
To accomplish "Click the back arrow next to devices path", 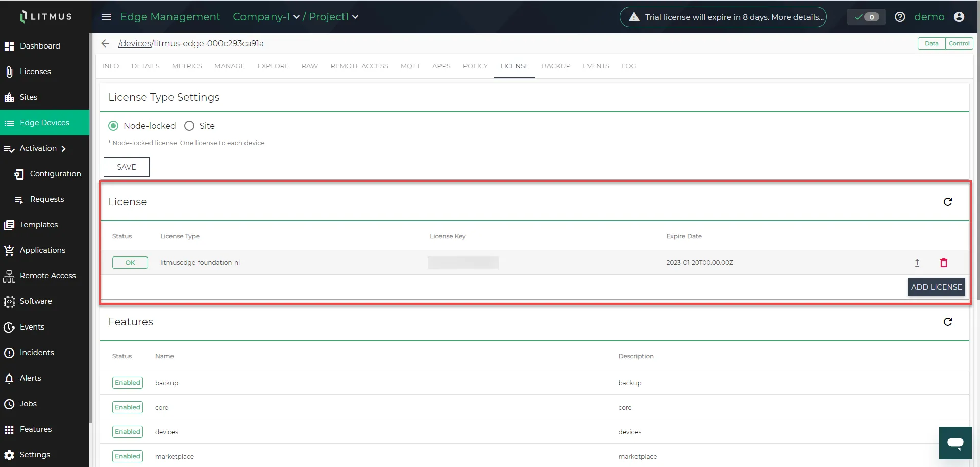I will tap(105, 43).
